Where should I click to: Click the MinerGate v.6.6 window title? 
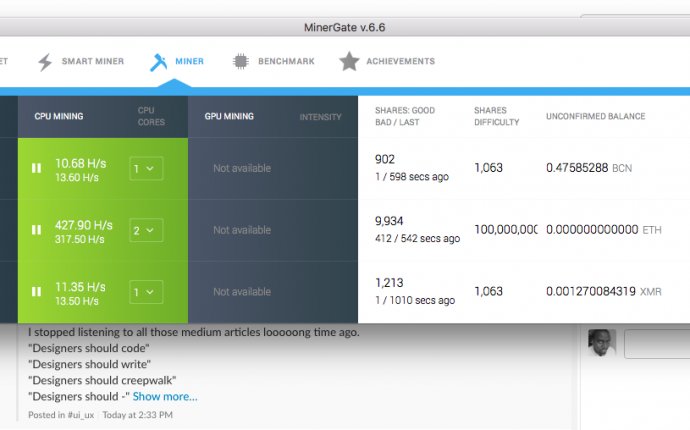pos(345,27)
